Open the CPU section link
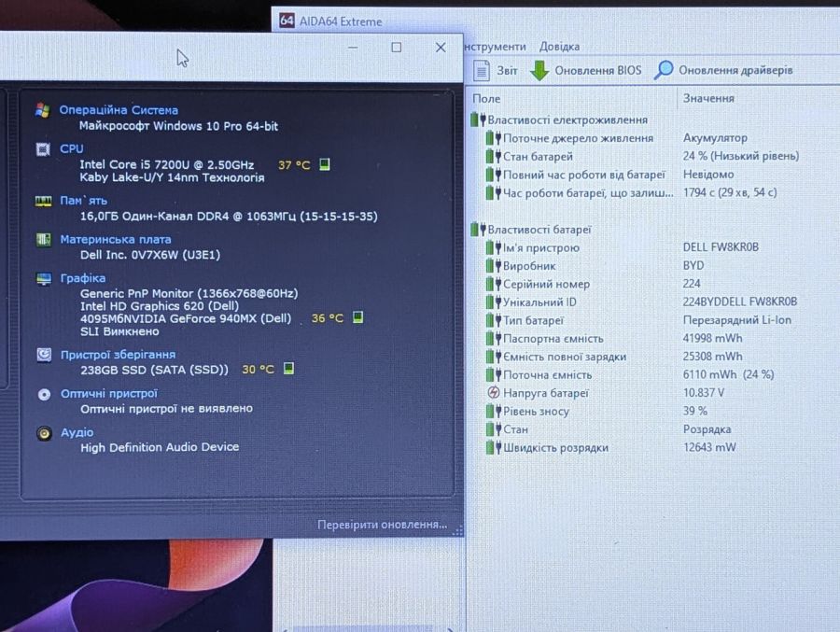The image size is (840, 632). pos(71,148)
